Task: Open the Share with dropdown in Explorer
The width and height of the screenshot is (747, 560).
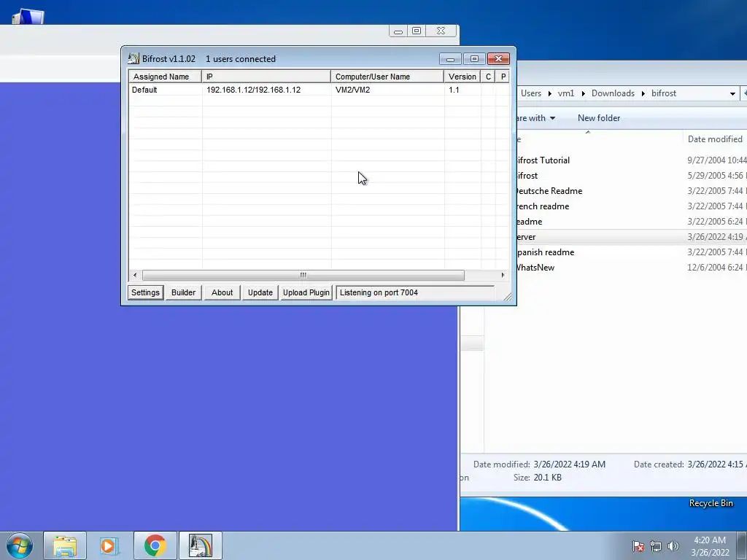Action: coord(535,118)
